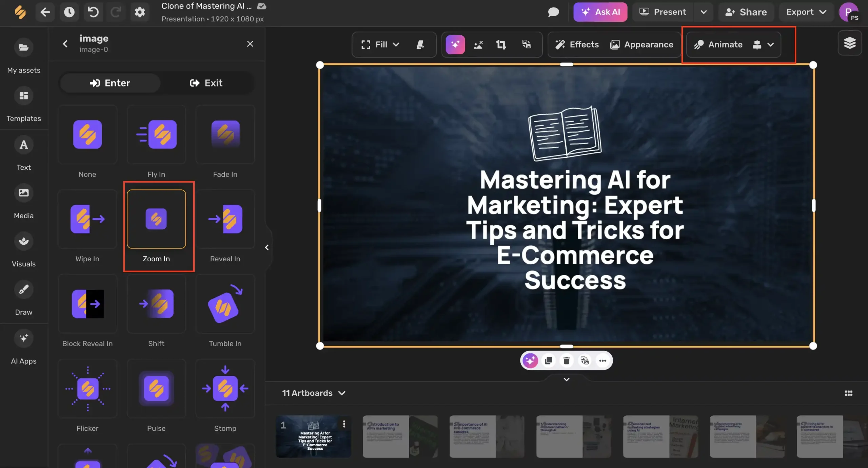
Task: Open Export dropdown
Action: click(x=806, y=12)
